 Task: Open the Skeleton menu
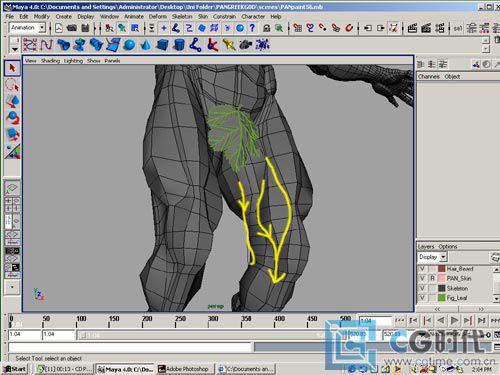coord(182,16)
